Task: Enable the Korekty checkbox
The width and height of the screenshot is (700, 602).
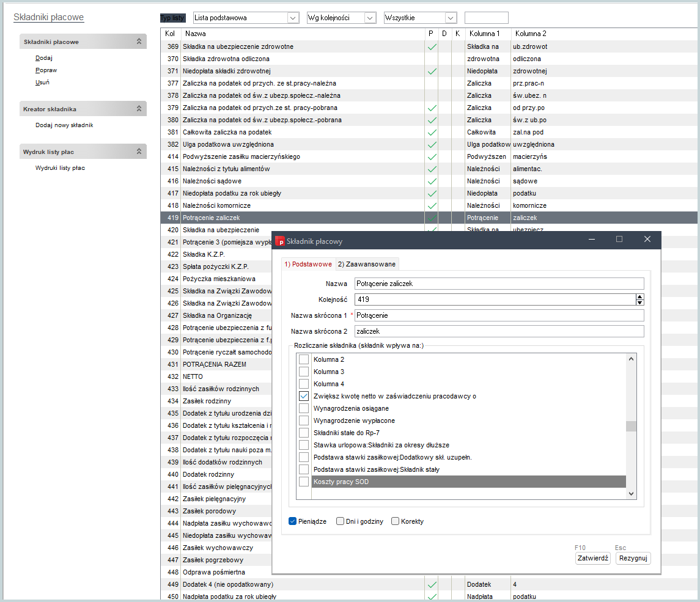Action: (x=395, y=521)
